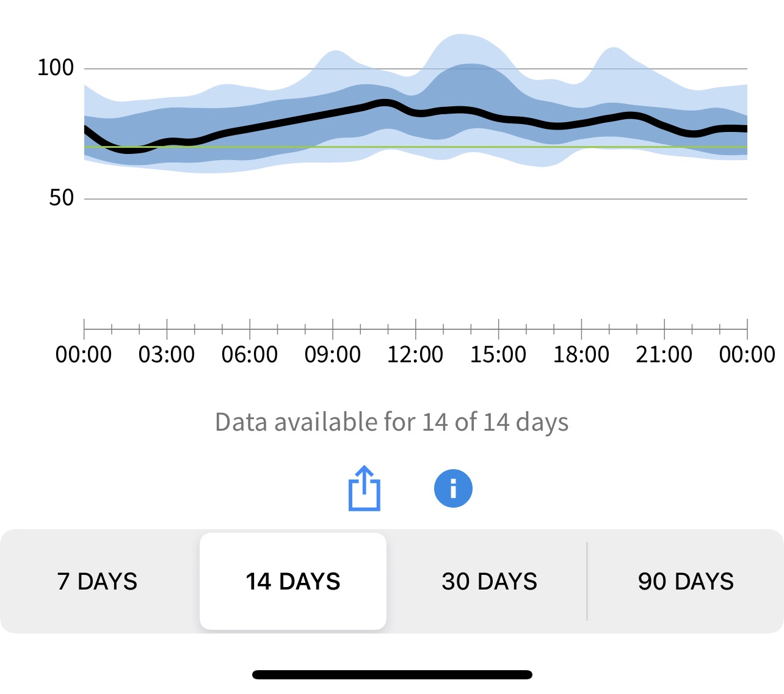This screenshot has height=694, width=784.
Task: Tap the share export icon
Action: pos(365,488)
